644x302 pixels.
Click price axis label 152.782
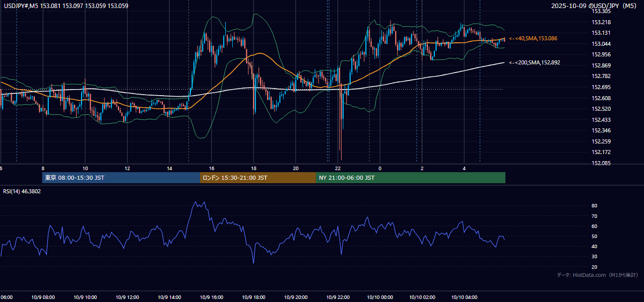[x=601, y=76]
